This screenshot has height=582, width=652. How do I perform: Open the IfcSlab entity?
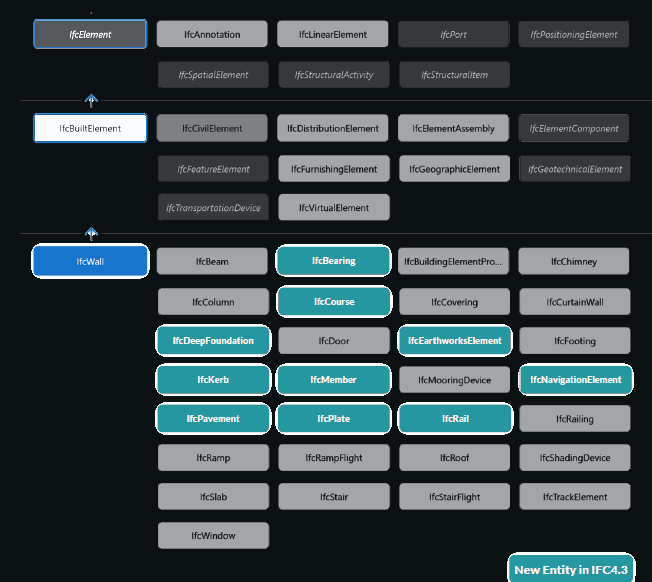point(213,496)
